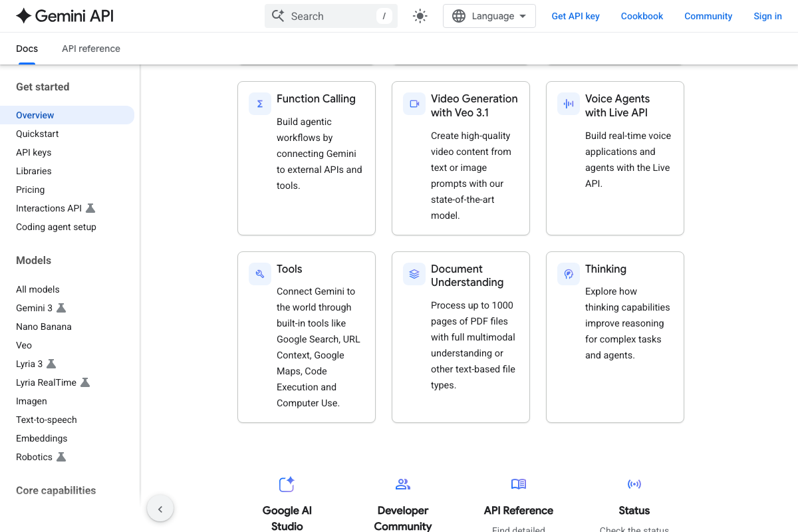The width and height of the screenshot is (798, 532).
Task: Open the Tools card title
Action: point(289,269)
